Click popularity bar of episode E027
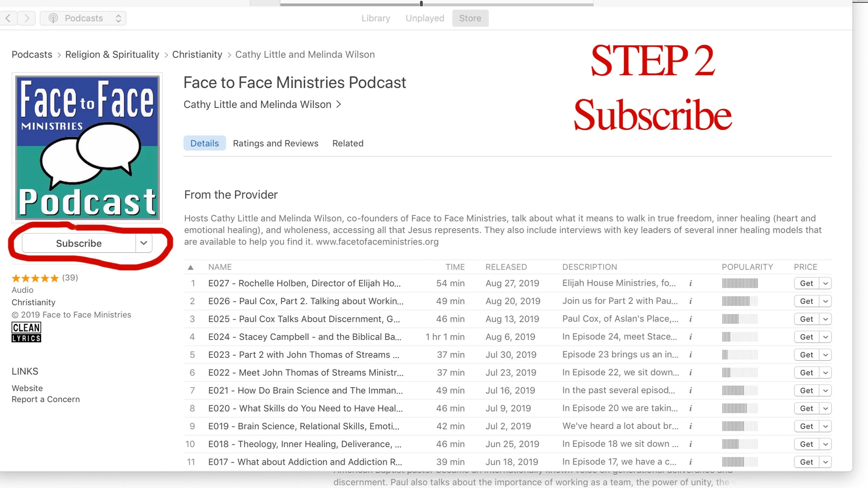Viewport: 868px width, 488px height. (x=740, y=283)
